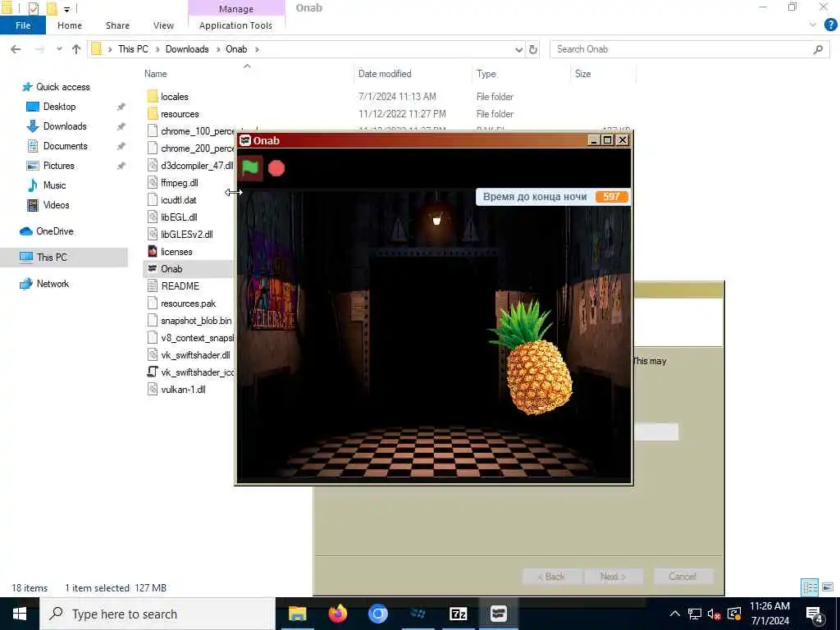Select the vulkan-1.dll file
The height and width of the screenshot is (630, 840).
coord(183,390)
